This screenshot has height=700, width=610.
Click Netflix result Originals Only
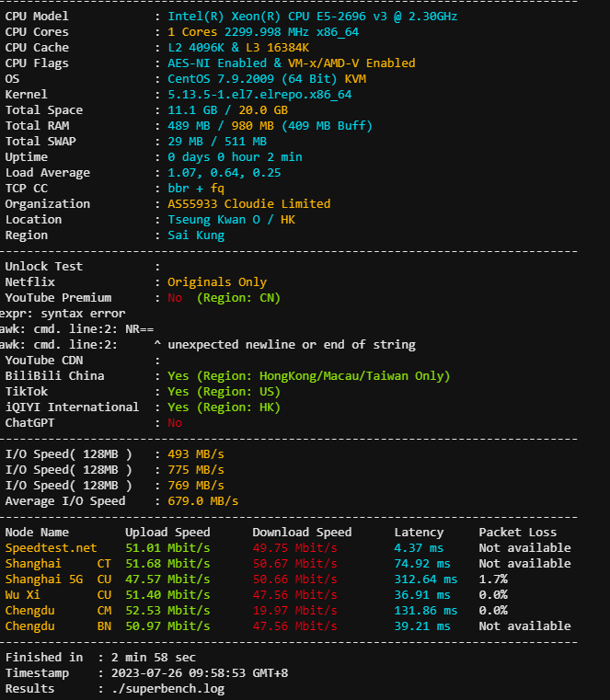pos(217,282)
